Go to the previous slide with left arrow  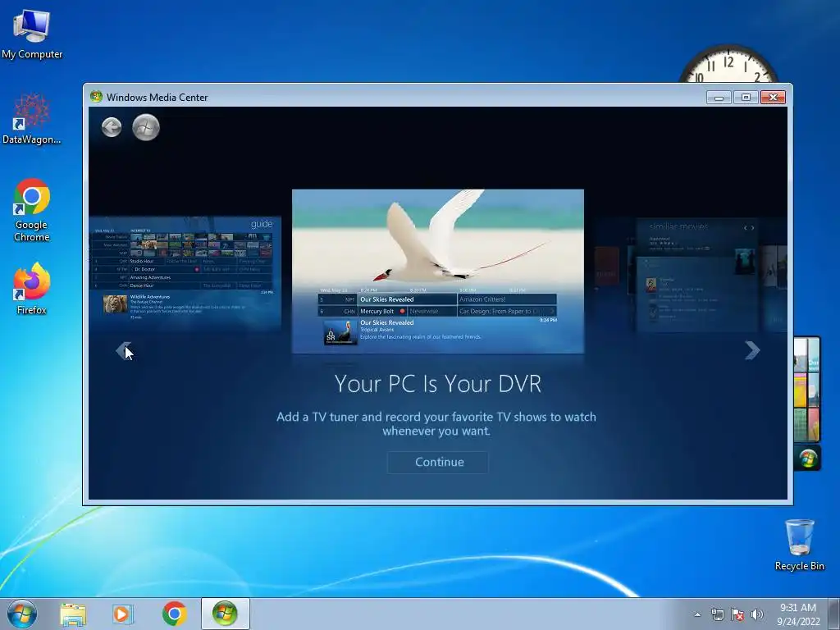click(123, 350)
